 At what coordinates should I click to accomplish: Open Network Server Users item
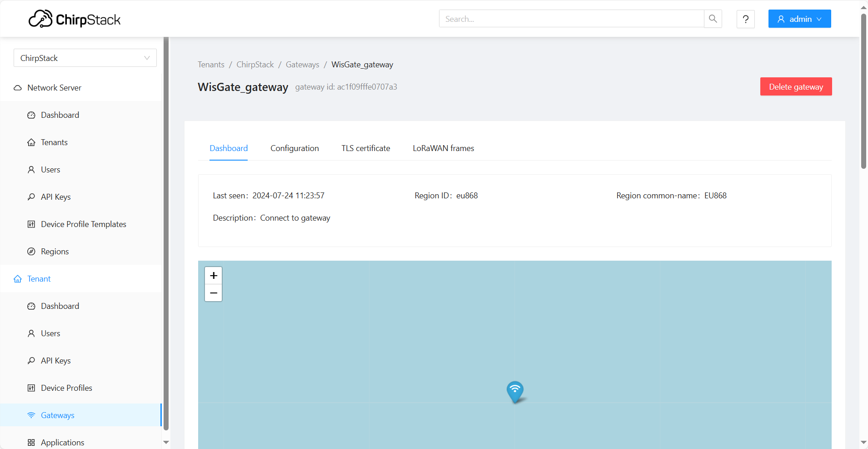point(81,169)
